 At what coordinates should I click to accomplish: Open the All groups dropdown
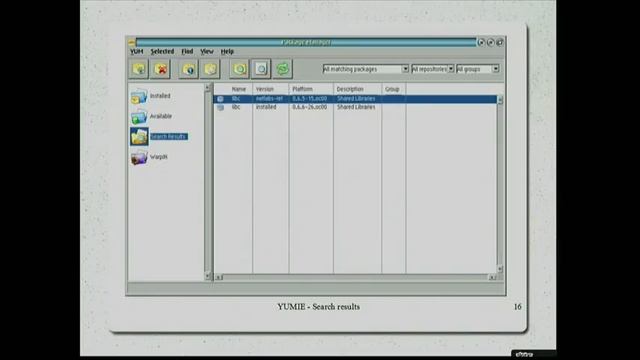[x=478, y=69]
